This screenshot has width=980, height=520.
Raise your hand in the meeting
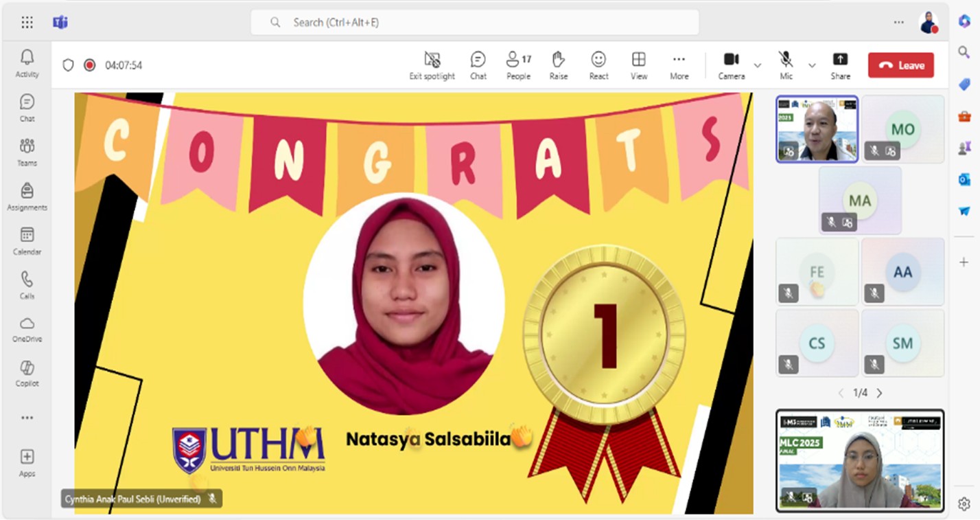tap(558, 65)
